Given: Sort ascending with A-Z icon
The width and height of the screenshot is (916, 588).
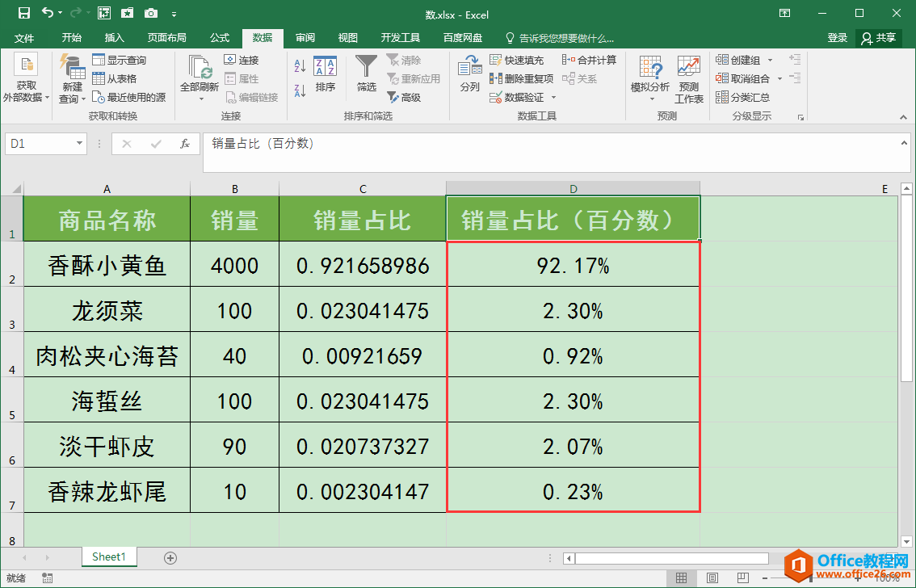Looking at the screenshot, I should point(300,66).
